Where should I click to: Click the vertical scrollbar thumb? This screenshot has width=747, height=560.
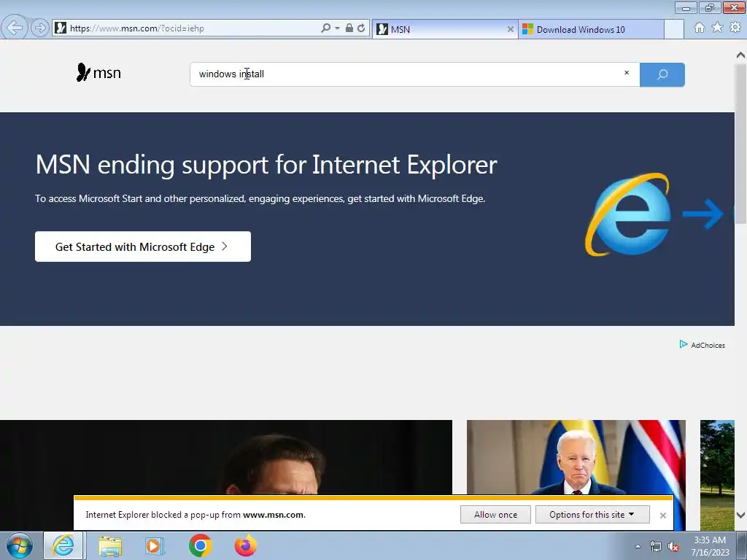click(741, 143)
